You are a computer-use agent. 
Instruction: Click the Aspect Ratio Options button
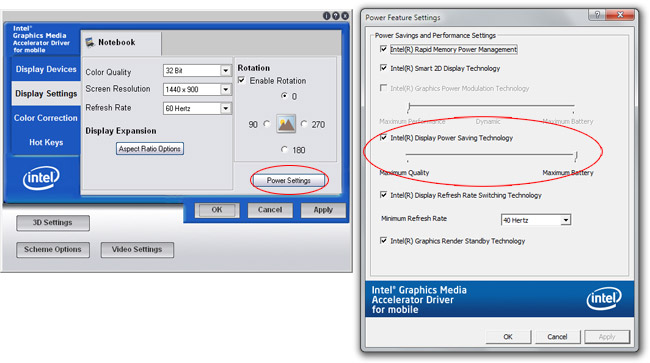point(150,149)
